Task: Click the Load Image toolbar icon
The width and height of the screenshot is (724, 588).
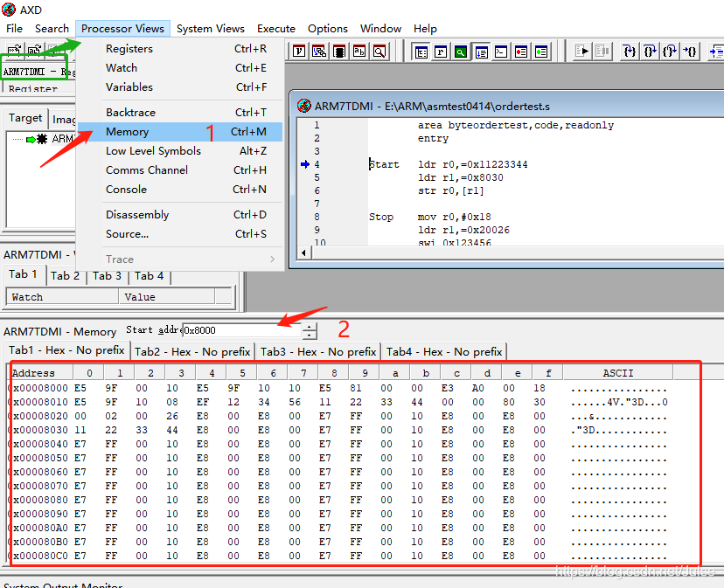Action: (x=13, y=50)
